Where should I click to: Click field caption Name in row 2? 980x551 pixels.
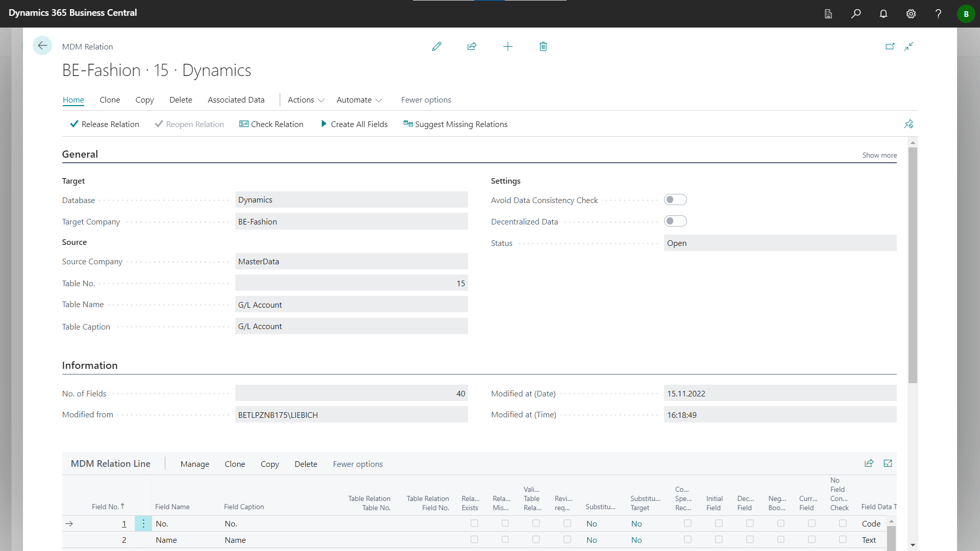click(x=235, y=540)
